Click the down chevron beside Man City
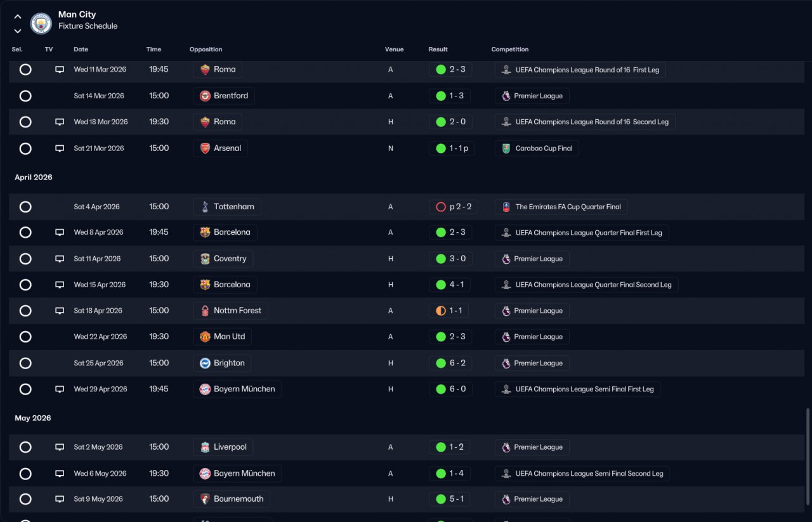The width and height of the screenshot is (812, 522). click(x=17, y=30)
